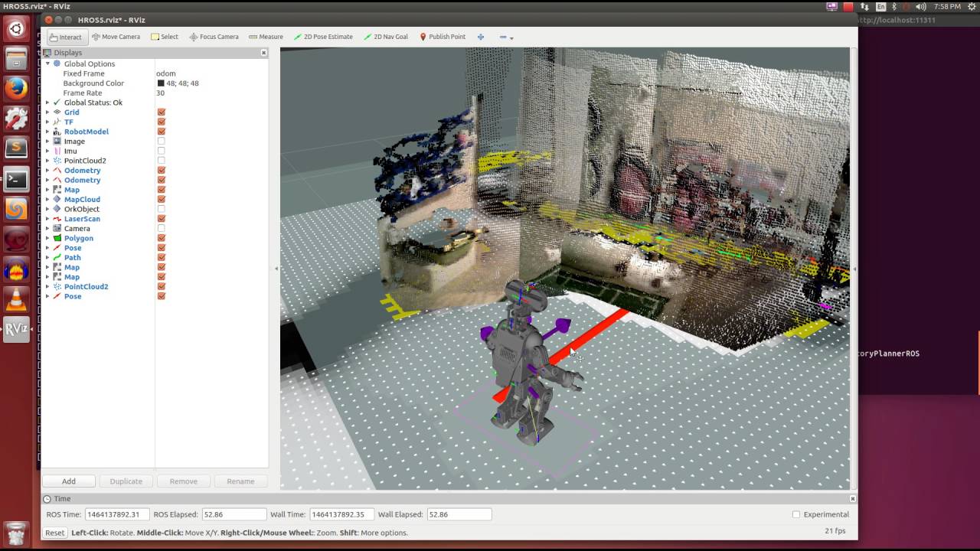This screenshot has width=980, height=551.
Task: Toggle the Experimental checkbox in Time panel
Action: click(796, 514)
